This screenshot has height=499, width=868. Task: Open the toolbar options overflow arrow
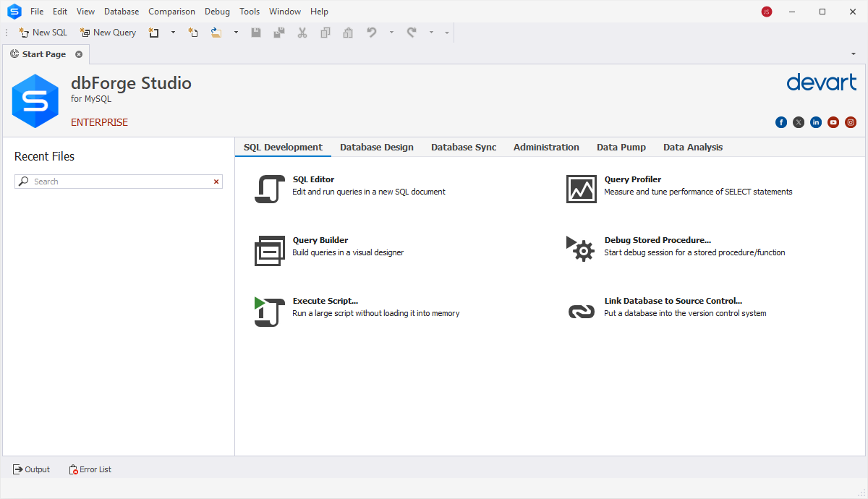(447, 33)
